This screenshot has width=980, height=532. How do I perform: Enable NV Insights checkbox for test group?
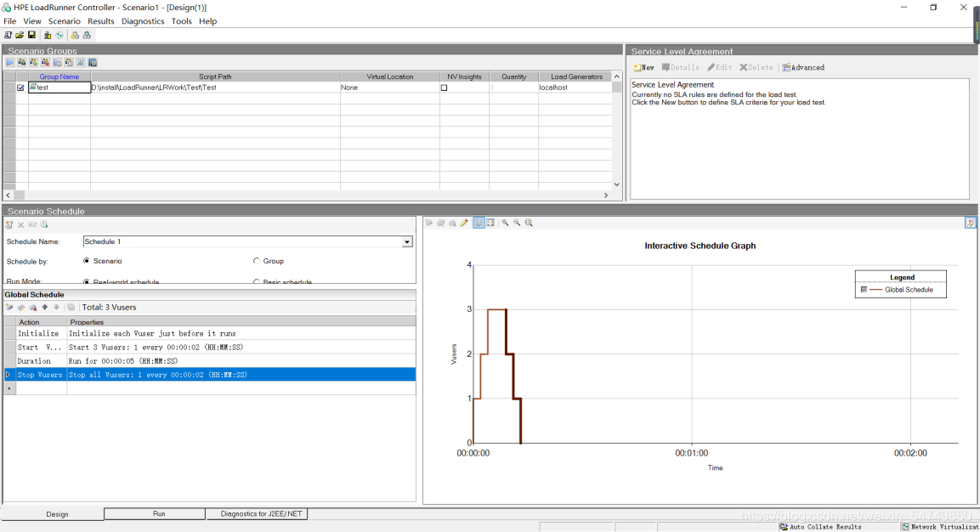[444, 88]
